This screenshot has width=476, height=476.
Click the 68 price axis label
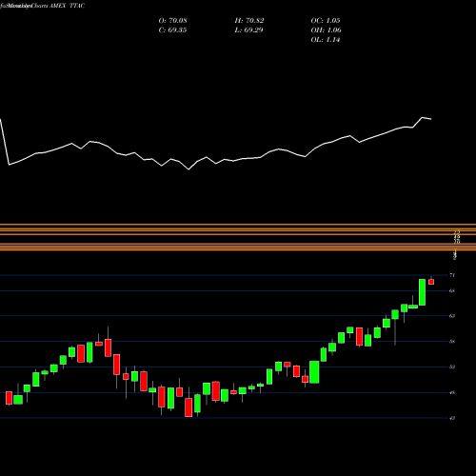pyautogui.click(x=452, y=290)
